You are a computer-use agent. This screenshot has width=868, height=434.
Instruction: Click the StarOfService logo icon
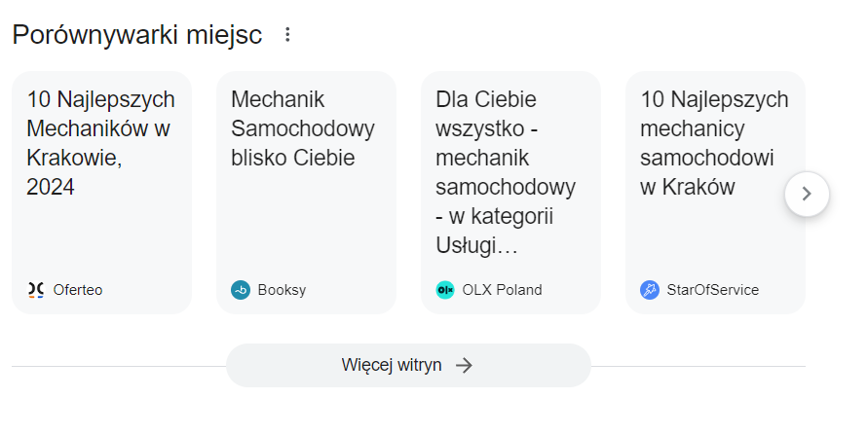pos(650,290)
